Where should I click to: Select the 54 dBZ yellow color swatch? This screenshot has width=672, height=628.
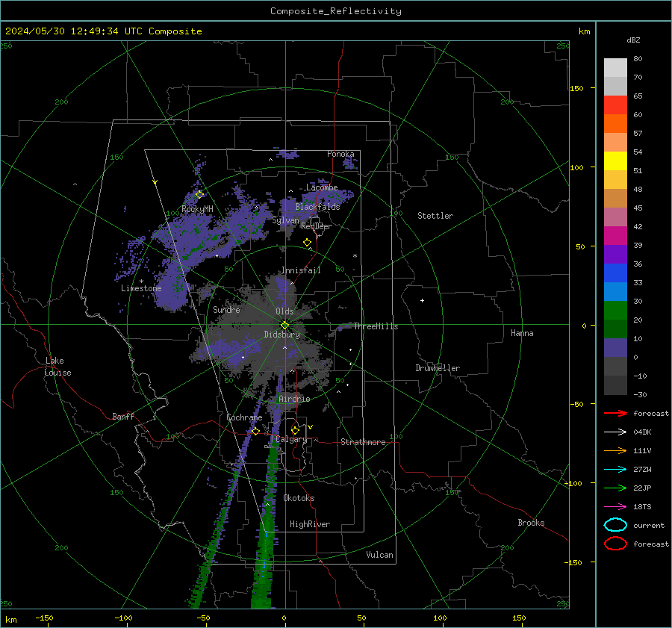click(615, 161)
